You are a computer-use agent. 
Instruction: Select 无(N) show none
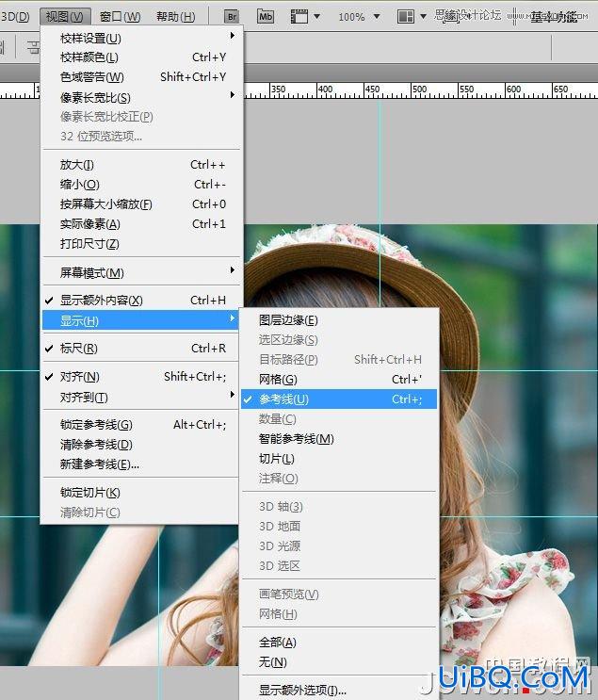coord(339,661)
